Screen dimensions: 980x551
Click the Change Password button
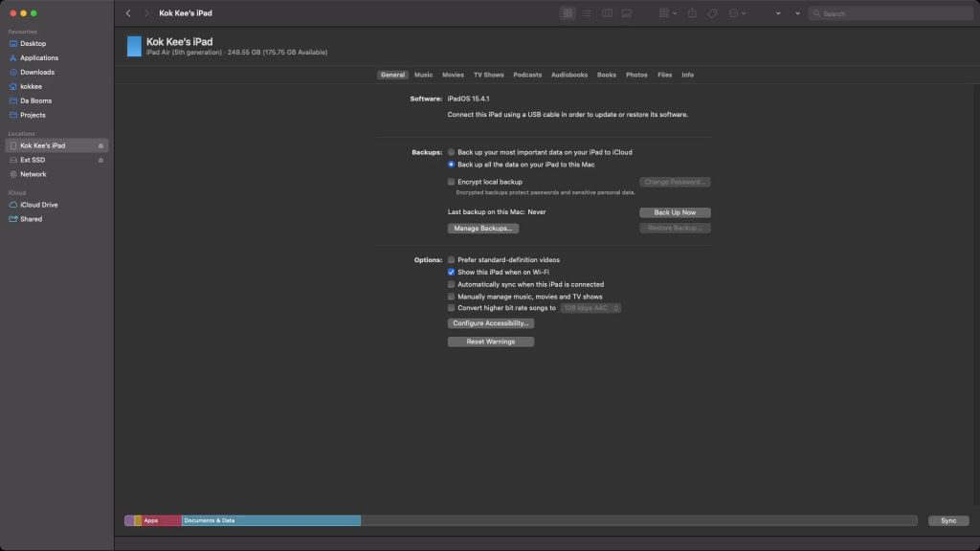point(675,182)
